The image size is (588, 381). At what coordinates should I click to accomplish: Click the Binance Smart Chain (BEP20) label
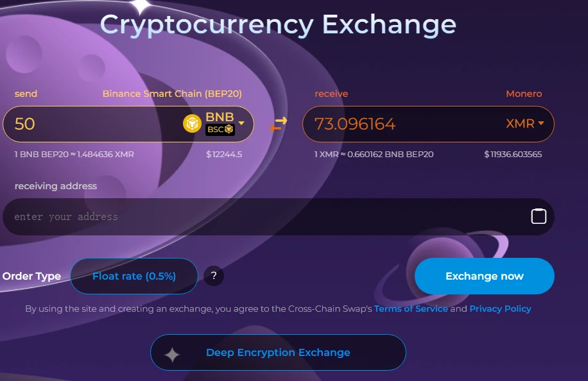[172, 94]
